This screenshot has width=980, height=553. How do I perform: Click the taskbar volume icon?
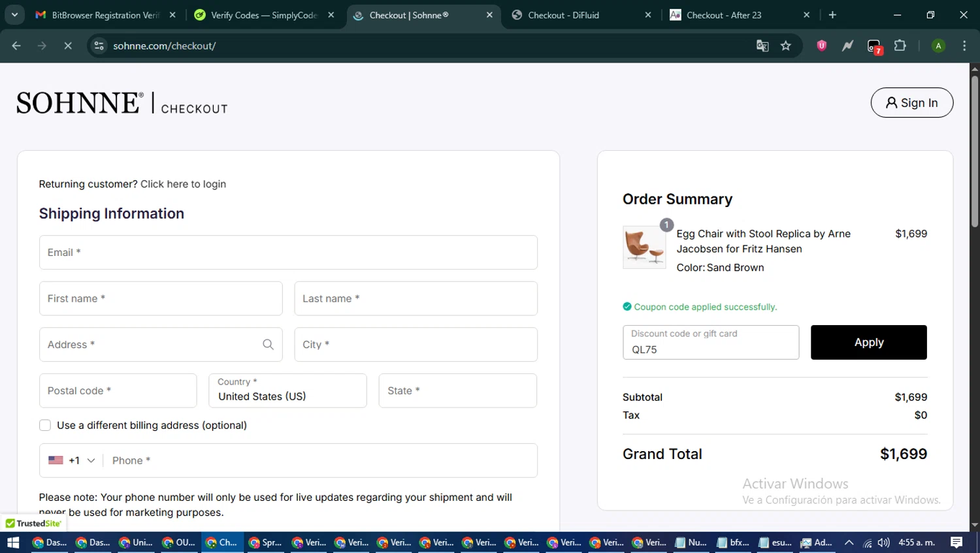[884, 543]
